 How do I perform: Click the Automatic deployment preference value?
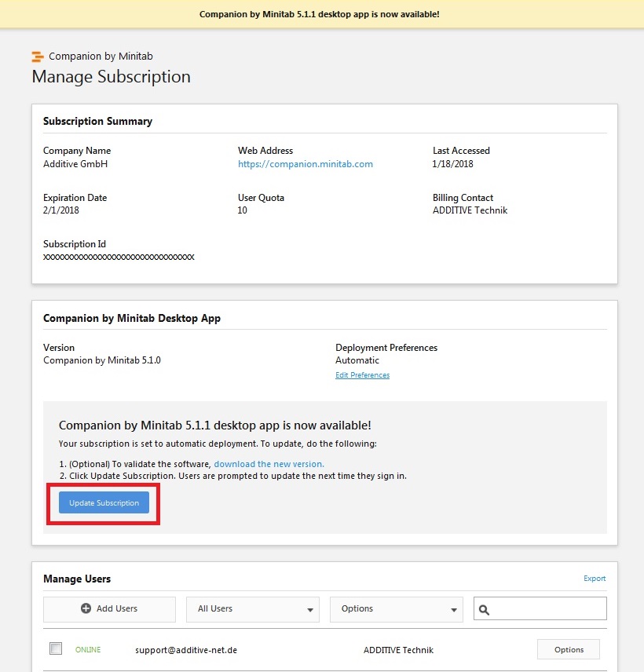357,360
